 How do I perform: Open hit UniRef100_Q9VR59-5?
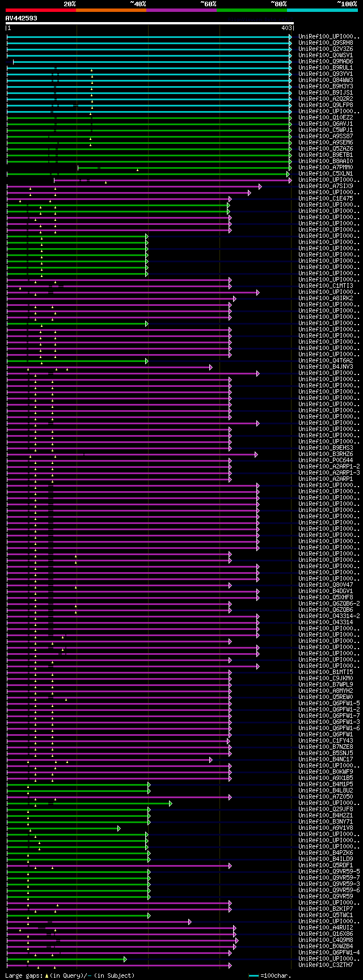(x=329, y=871)
